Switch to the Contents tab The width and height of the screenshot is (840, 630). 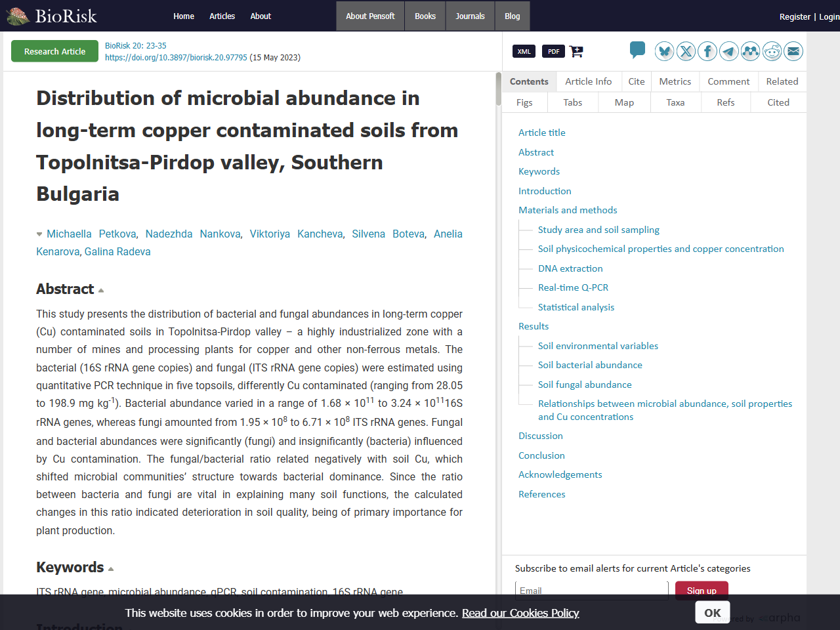pos(529,81)
